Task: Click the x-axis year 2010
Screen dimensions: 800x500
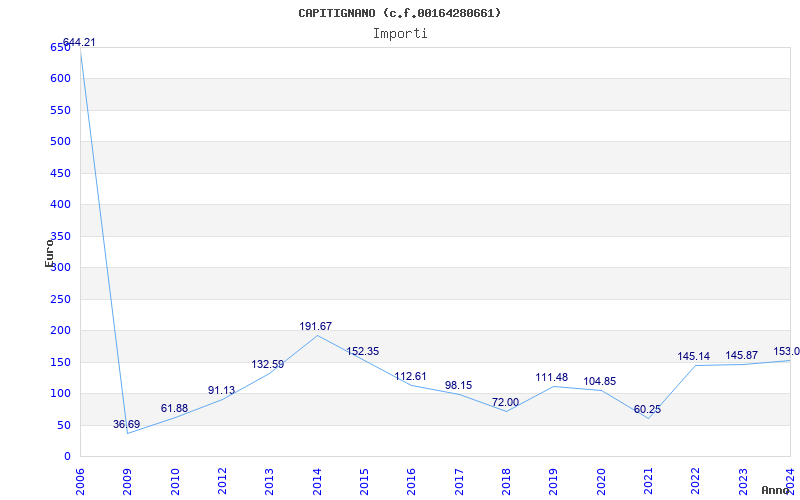Action: click(x=175, y=481)
